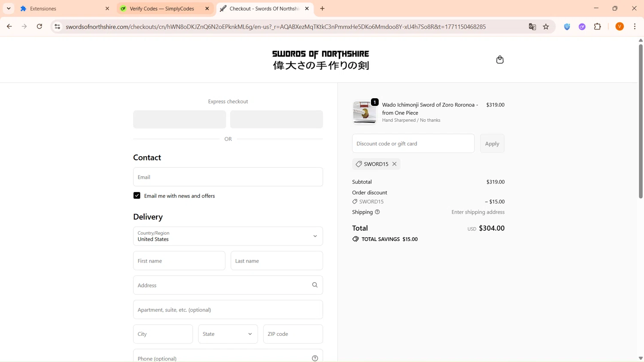Click the 'Hand Sharpened / No thanks' variant text
Image resolution: width=644 pixels, height=362 pixels.
[411, 120]
